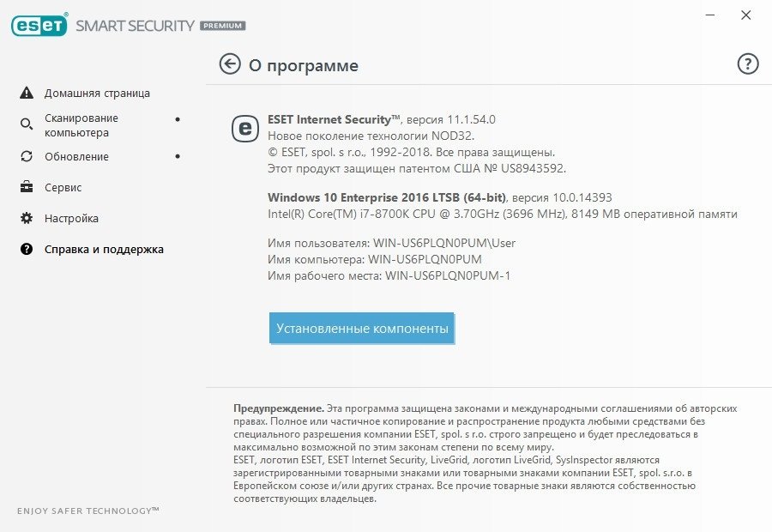The height and width of the screenshot is (532, 772).
Task: Click the refresh icon next to Обновление
Action: 27,156
